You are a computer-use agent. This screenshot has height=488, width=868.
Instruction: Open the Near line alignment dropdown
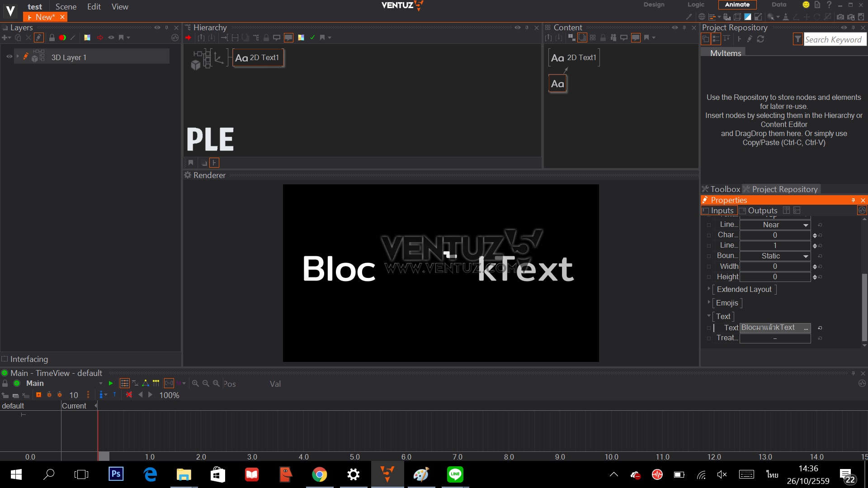(806, 225)
